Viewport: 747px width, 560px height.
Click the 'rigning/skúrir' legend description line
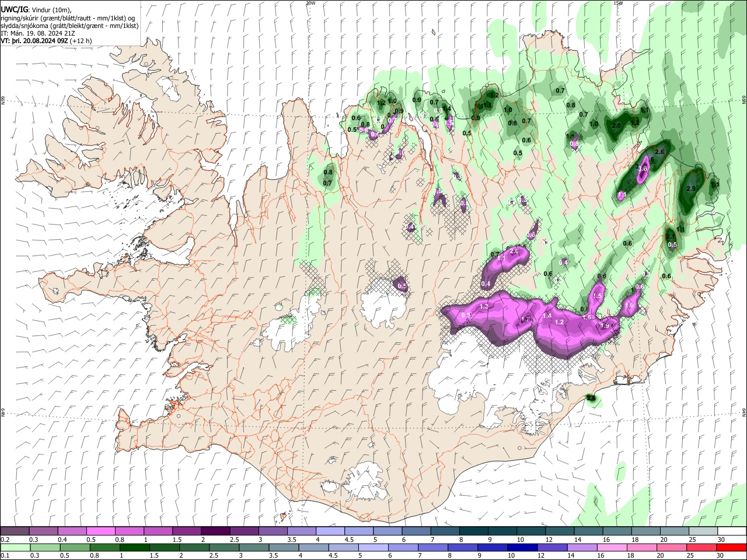[68, 18]
